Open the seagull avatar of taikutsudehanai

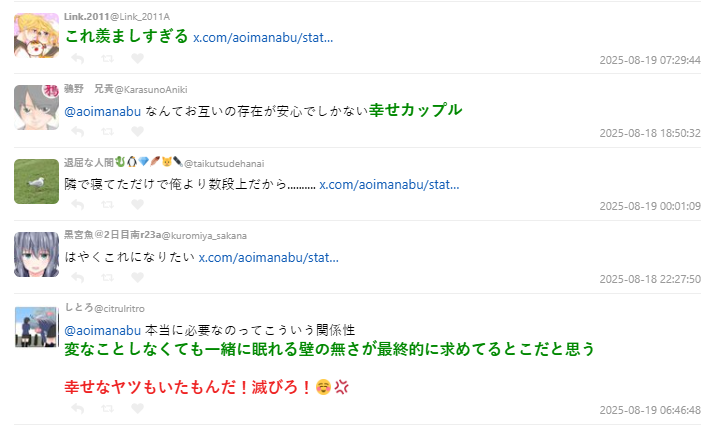[36, 181]
